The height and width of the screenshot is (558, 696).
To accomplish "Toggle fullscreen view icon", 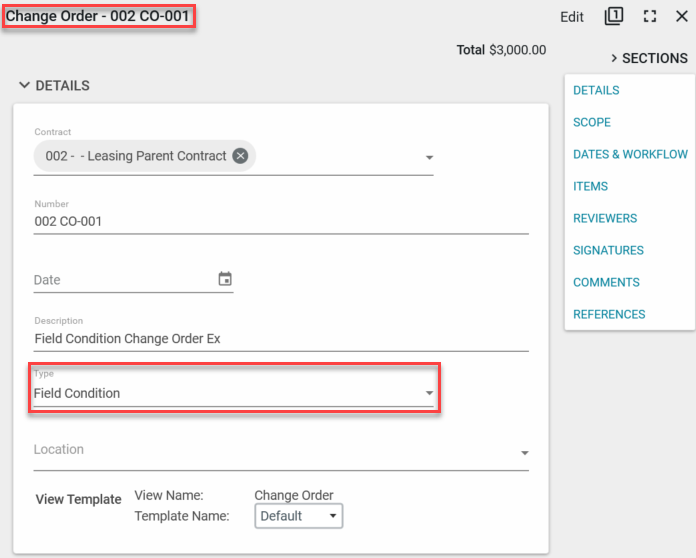I will point(649,17).
